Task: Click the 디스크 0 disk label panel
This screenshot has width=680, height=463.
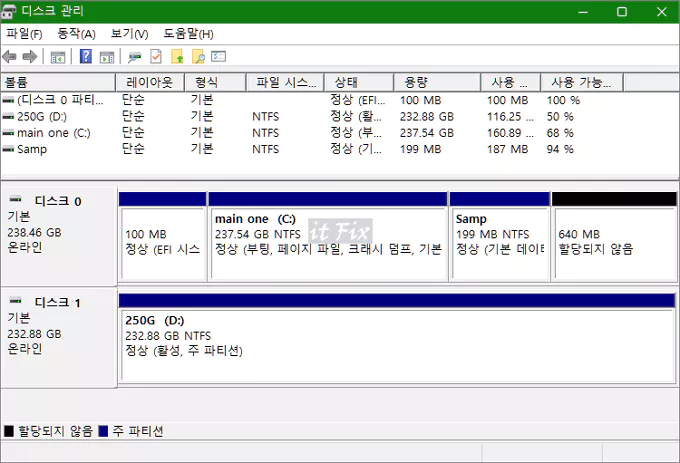Action: click(x=59, y=236)
